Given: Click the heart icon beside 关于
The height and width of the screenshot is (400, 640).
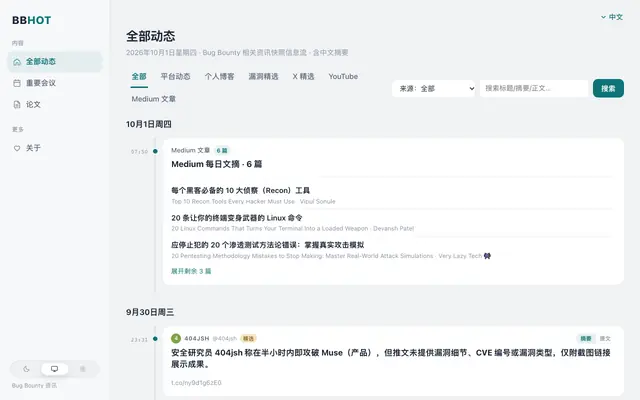Looking at the screenshot, I should (x=17, y=148).
